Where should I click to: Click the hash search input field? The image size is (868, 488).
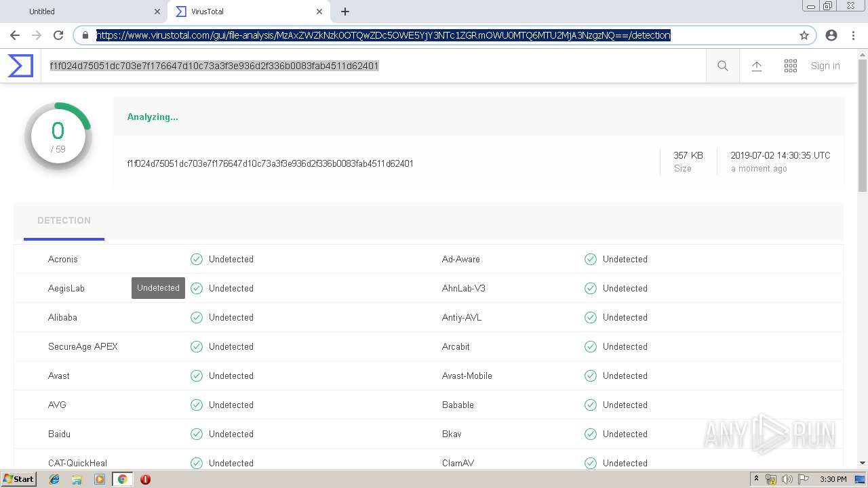point(373,66)
